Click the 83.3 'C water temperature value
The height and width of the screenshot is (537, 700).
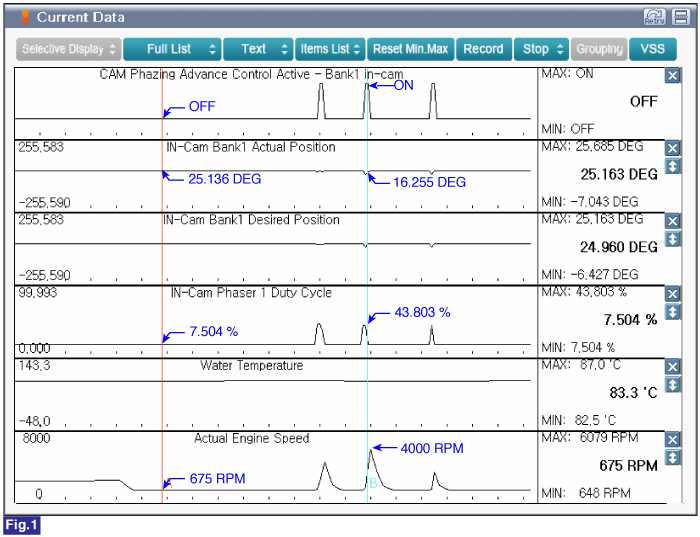(x=633, y=393)
